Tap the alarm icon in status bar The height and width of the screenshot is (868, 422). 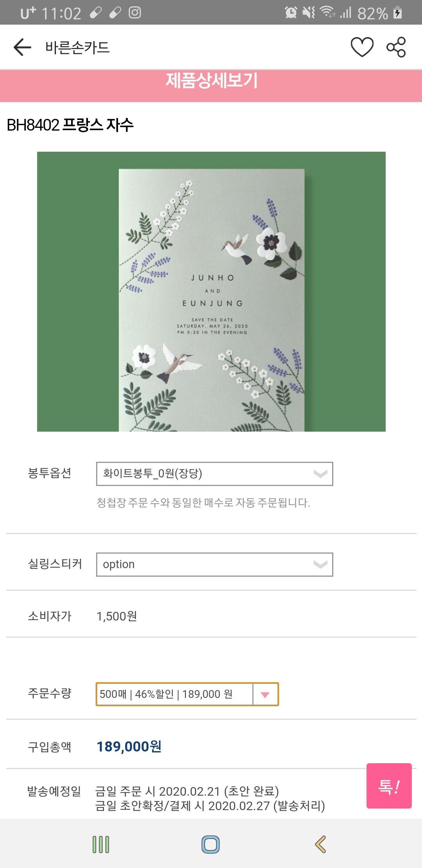291,13
